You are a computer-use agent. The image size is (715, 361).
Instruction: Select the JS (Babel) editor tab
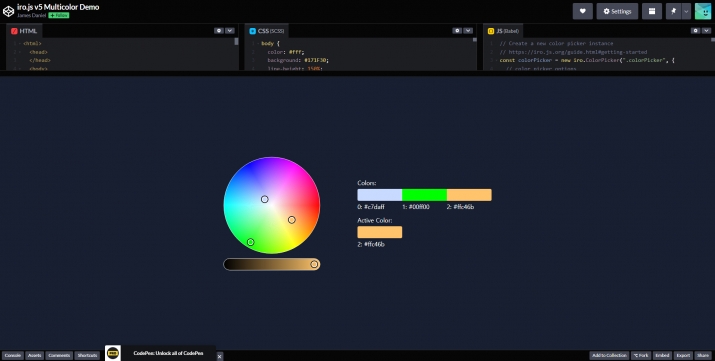click(x=503, y=31)
